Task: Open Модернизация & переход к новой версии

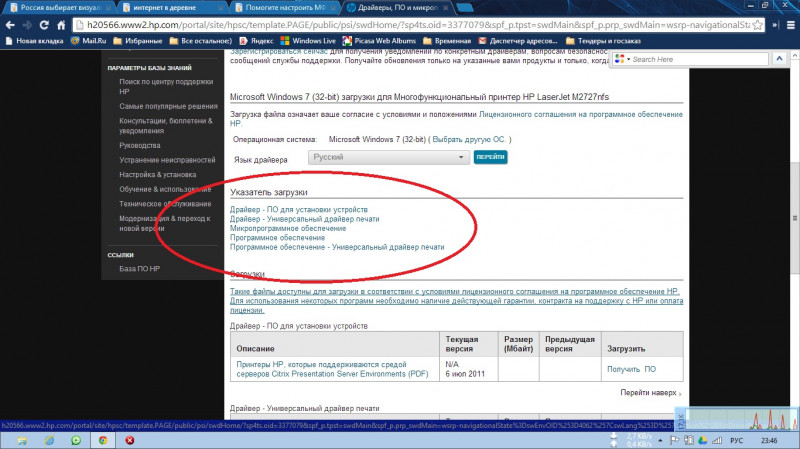Action: click(165, 223)
